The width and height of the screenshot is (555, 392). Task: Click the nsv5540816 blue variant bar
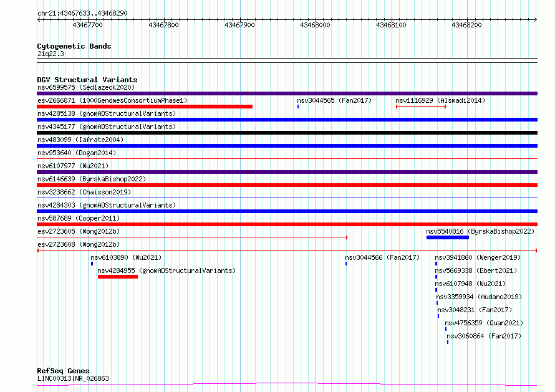(x=448, y=237)
